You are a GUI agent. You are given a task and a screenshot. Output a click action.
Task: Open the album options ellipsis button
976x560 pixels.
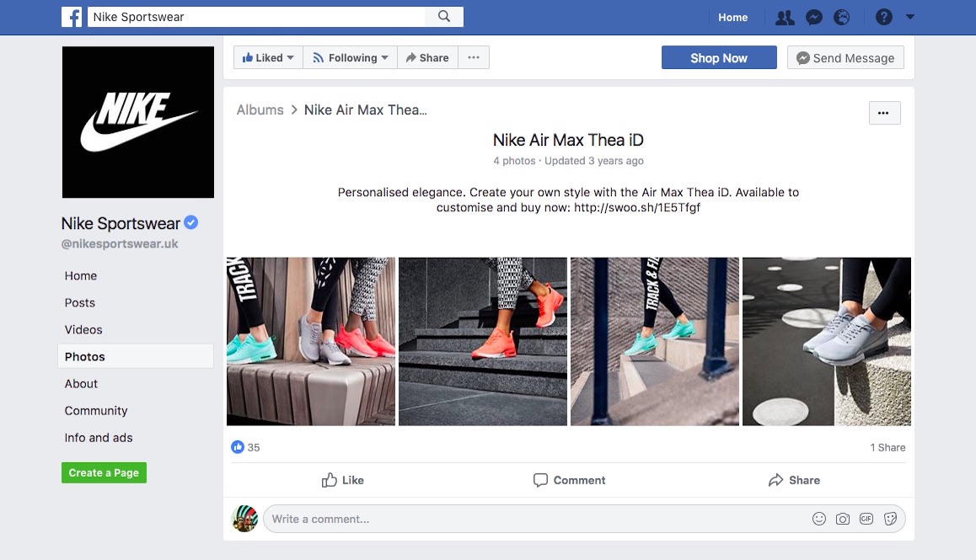[x=884, y=113]
